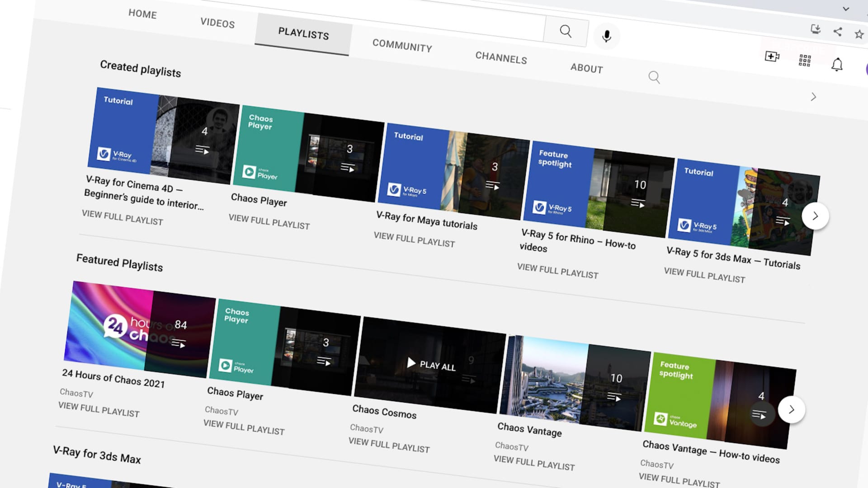Screen dimensions: 868x488
Task: Click playlist queue icon on Chaos Vantage city thumbnail
Action: [614, 397]
